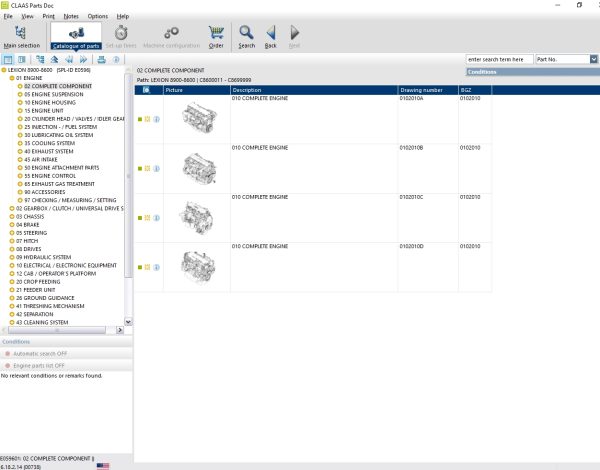The height and width of the screenshot is (470, 600).
Task: Click the US flag language icon
Action: [x=103, y=465]
